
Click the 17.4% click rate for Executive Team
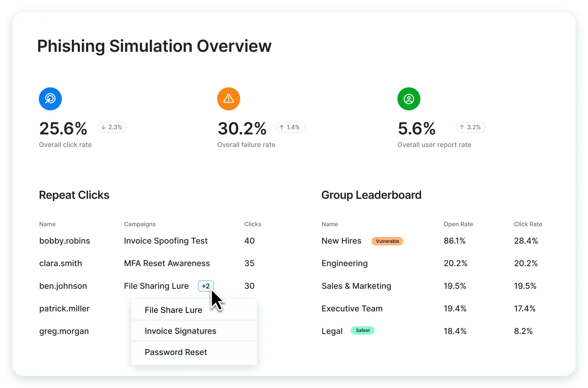[525, 308]
